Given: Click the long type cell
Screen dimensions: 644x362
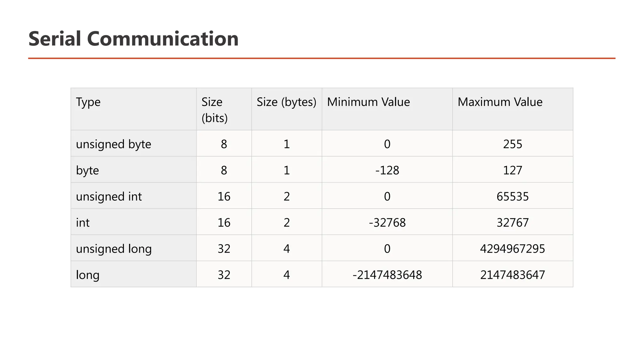Looking at the screenshot, I should pyautogui.click(x=134, y=274).
